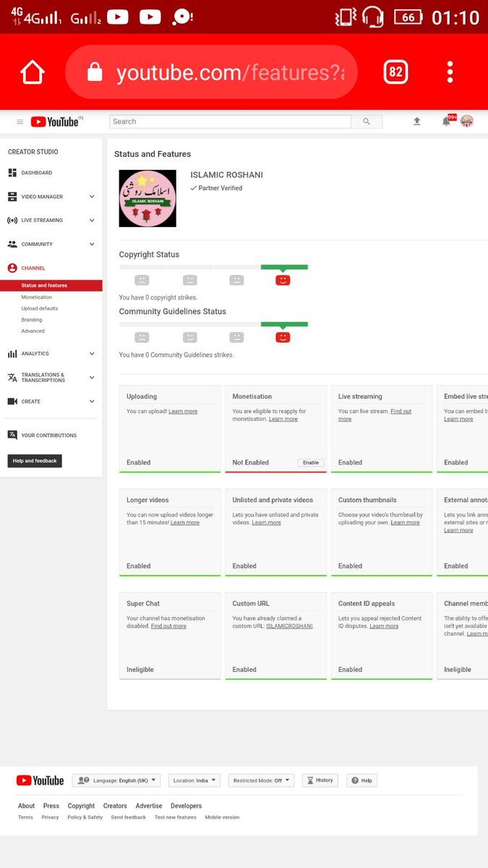The height and width of the screenshot is (868, 488).
Task: Expand the Community section chevron
Action: point(92,244)
